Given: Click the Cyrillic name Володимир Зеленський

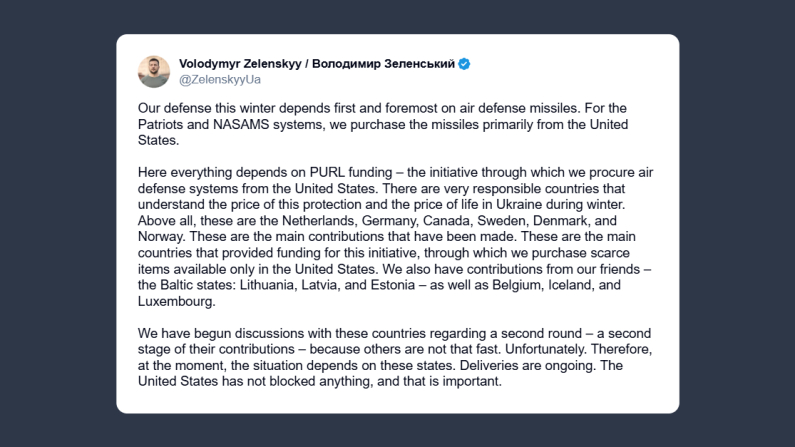Looking at the screenshot, I should click(x=383, y=64).
